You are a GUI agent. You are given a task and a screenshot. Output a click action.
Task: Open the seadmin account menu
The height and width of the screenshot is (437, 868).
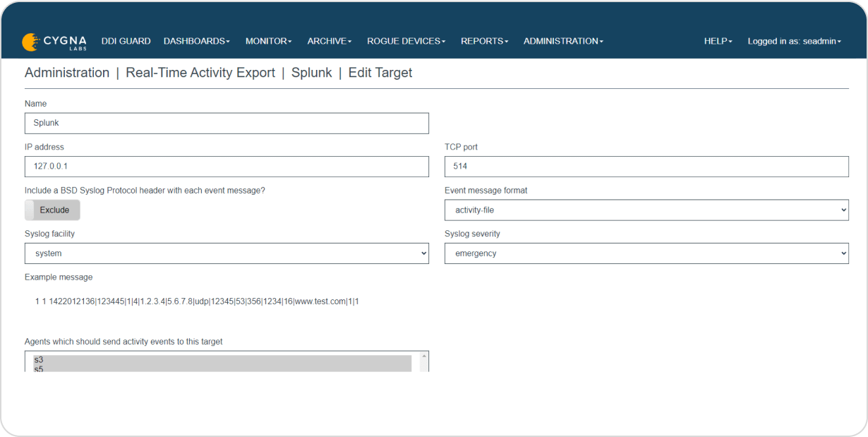point(794,41)
